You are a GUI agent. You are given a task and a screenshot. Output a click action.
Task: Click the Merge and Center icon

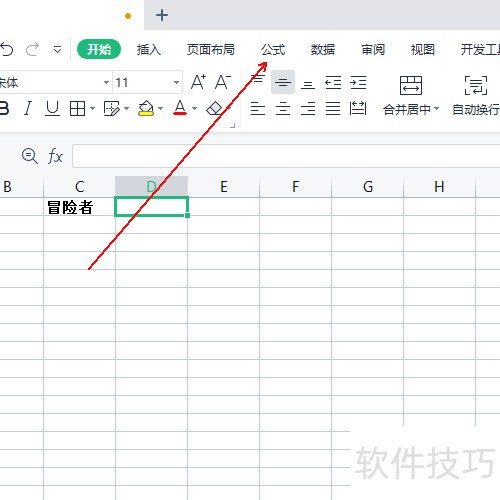click(410, 85)
